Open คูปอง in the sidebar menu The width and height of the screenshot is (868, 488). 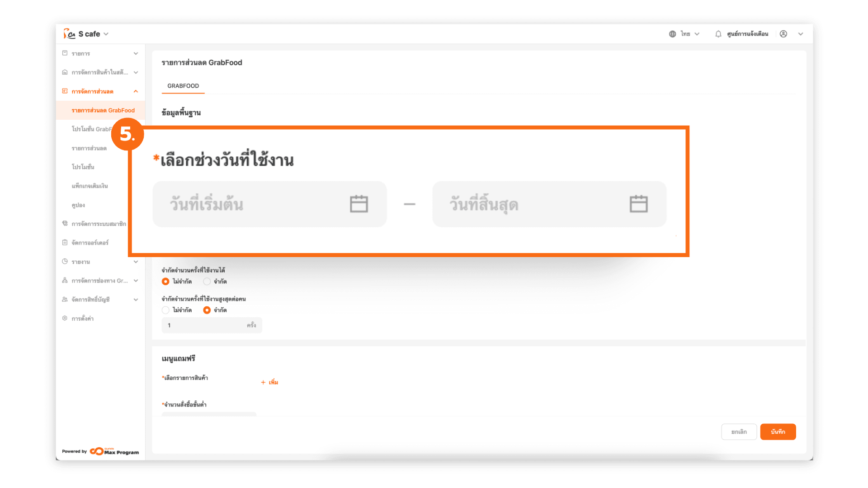(78, 205)
